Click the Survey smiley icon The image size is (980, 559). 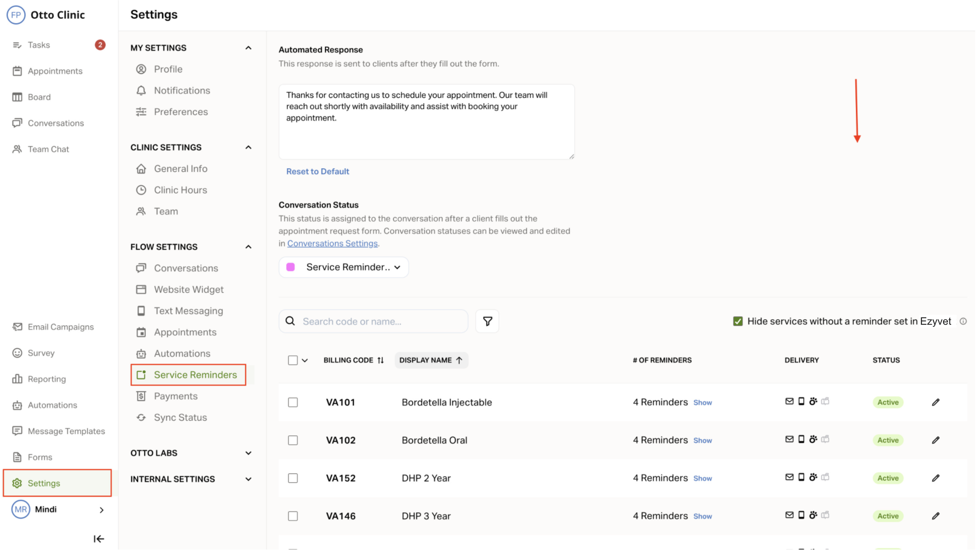17,353
